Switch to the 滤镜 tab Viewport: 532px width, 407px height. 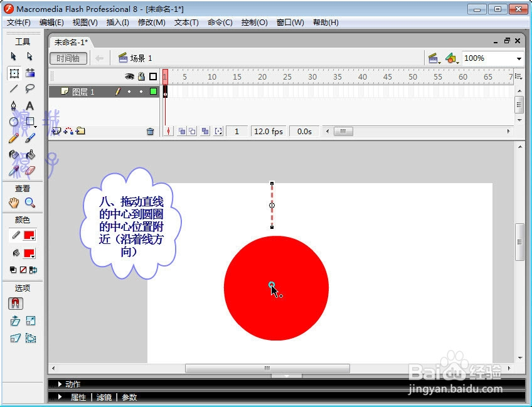[x=104, y=397]
